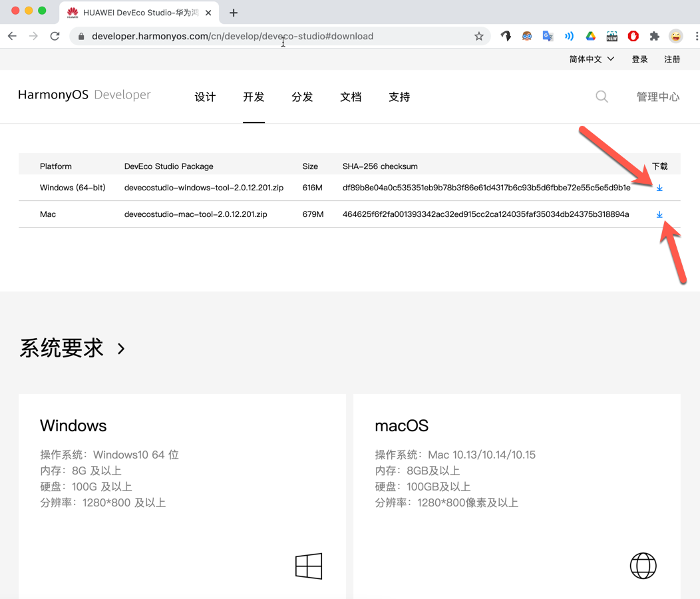This screenshot has width=700, height=599.
Task: Open the Chrome Extensions puzzle icon
Action: [655, 36]
